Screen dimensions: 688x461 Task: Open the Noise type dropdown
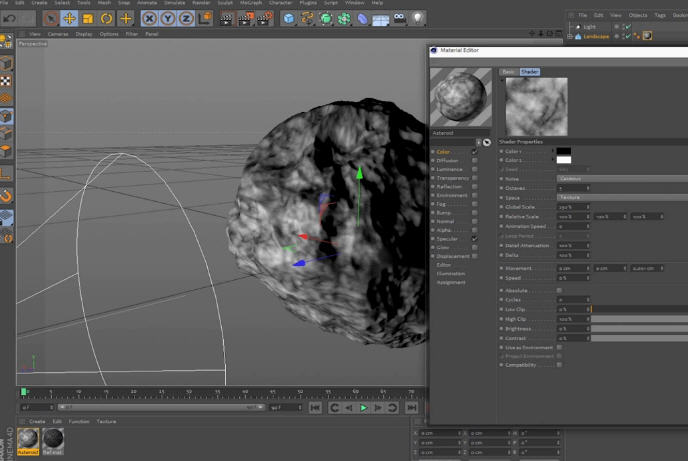622,179
